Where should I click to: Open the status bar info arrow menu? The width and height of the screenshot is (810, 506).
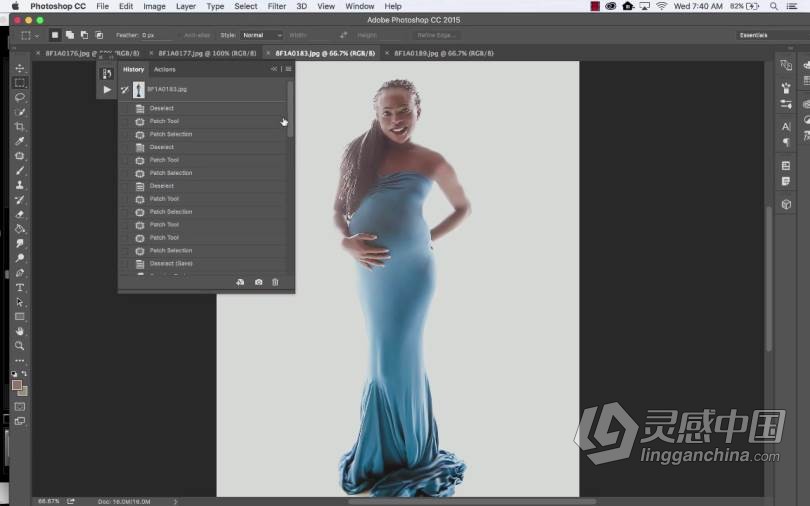[175, 501]
